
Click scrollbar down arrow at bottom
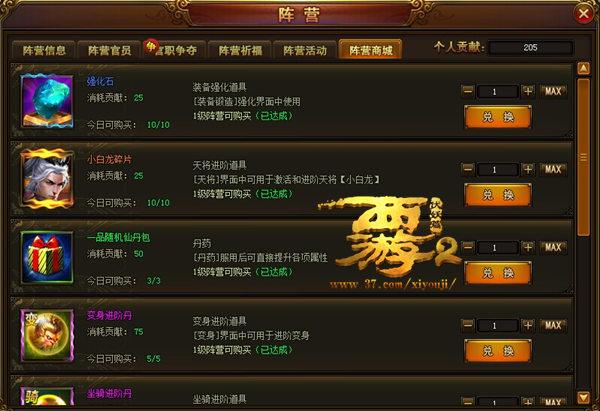pos(584,397)
